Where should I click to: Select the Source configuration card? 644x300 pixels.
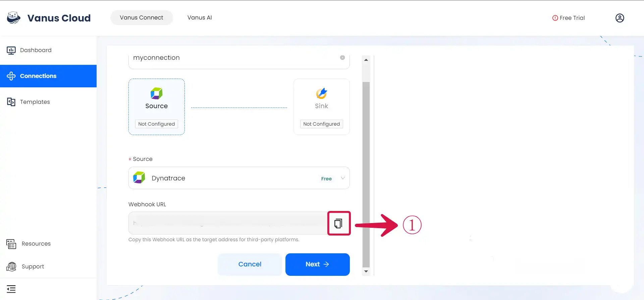tap(156, 107)
